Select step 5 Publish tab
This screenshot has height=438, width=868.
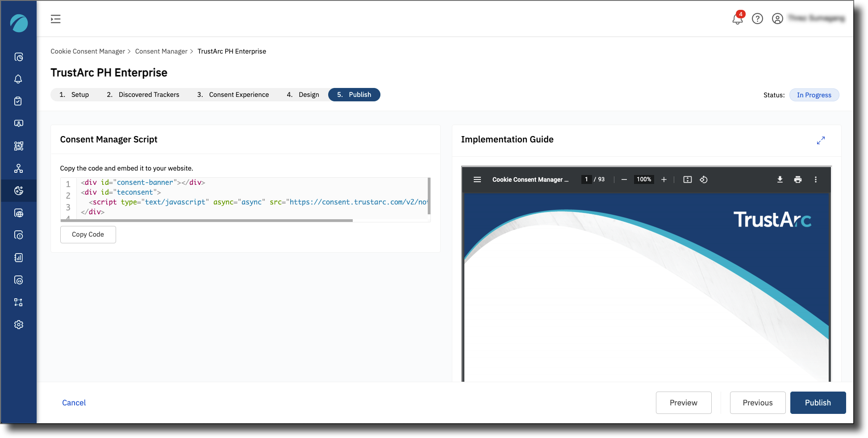tap(354, 95)
